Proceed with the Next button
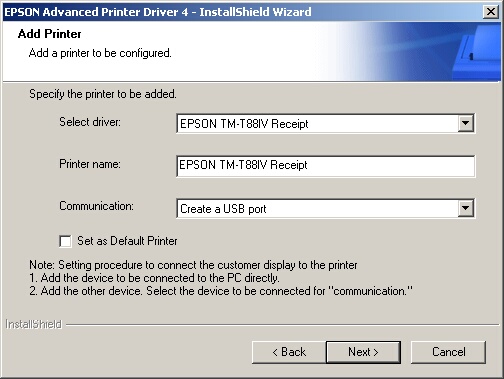Viewport: 504px width, 379px height. (363, 352)
